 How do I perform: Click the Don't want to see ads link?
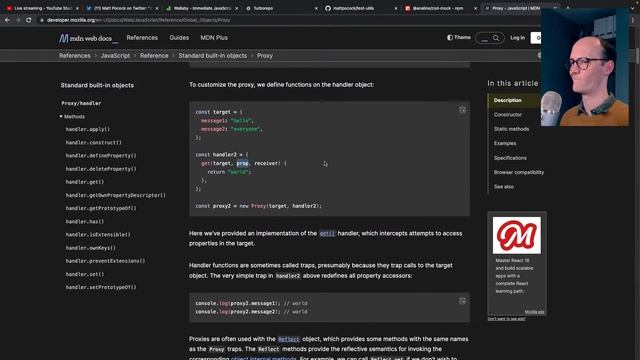point(507,319)
